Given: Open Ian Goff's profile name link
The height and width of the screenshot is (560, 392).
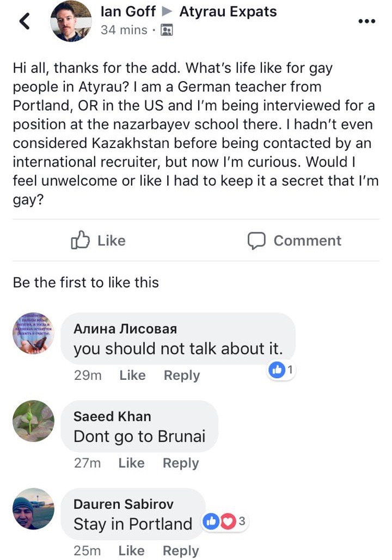Looking at the screenshot, I should 128,11.
